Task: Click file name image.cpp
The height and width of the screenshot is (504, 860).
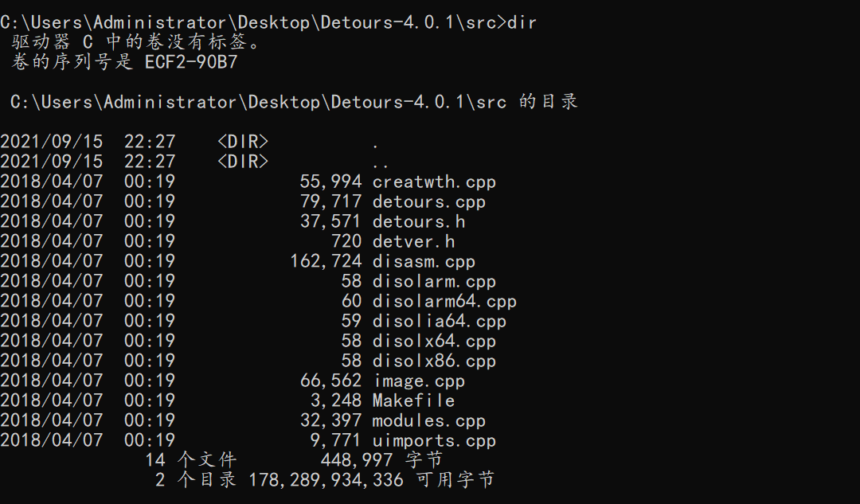Action: (419, 381)
